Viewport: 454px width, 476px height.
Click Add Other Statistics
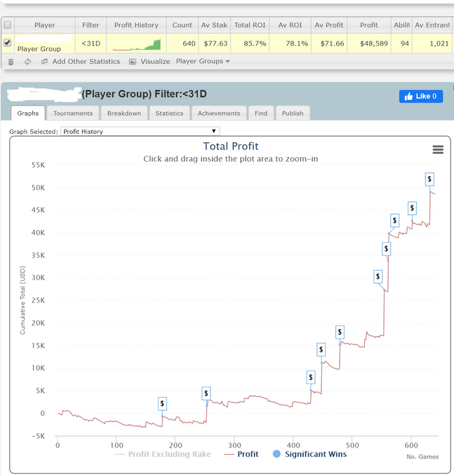click(81, 62)
